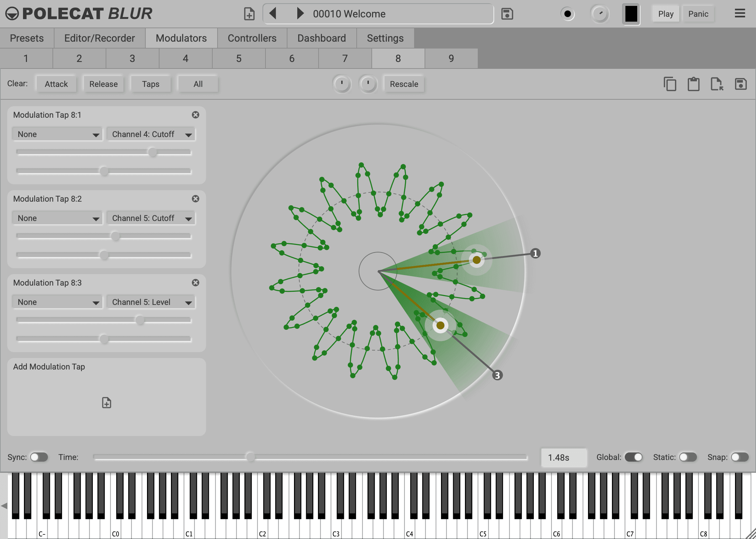Click the new preset icon beside the preset name
Viewport: 756px width, 539px height.
249,14
